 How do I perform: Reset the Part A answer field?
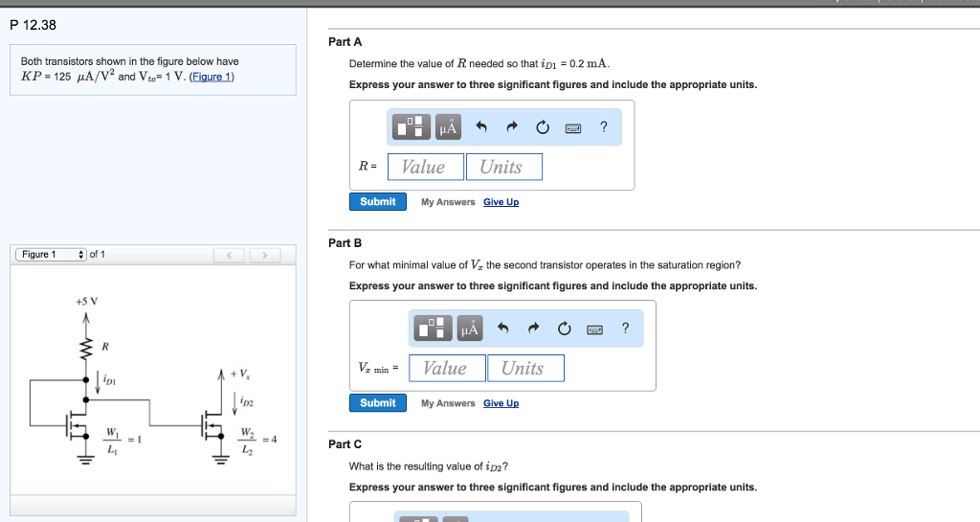[543, 127]
